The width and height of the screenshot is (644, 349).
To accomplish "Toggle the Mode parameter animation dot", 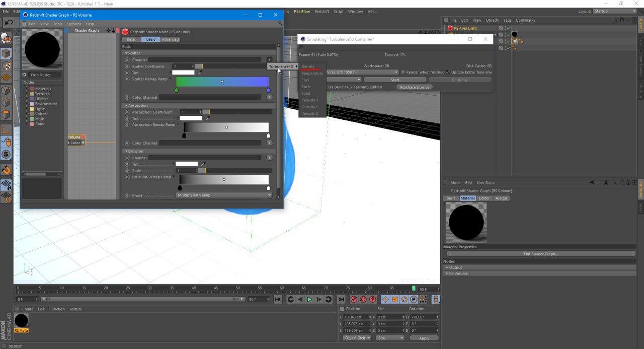I will coord(127,195).
